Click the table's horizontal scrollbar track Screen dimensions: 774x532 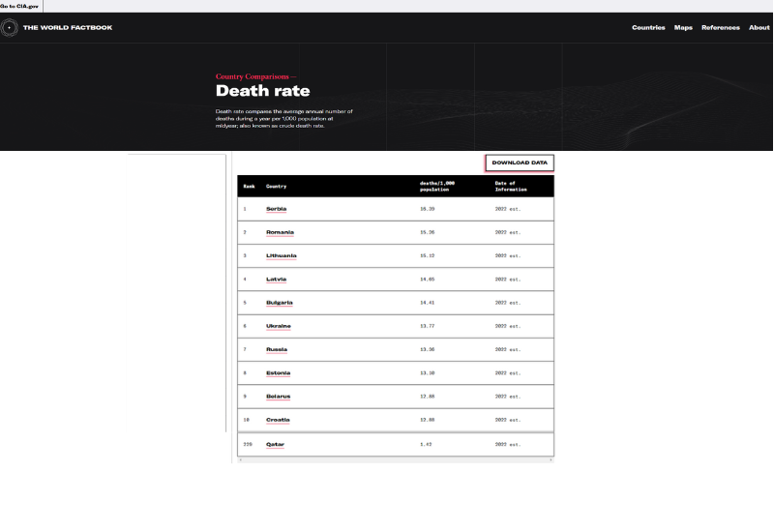click(396, 460)
